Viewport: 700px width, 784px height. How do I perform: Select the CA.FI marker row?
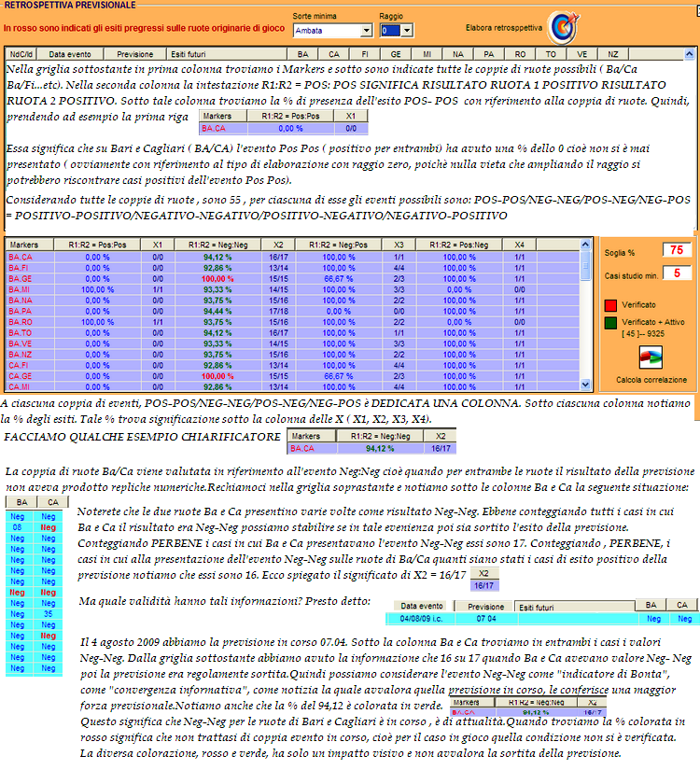[x=293, y=366]
